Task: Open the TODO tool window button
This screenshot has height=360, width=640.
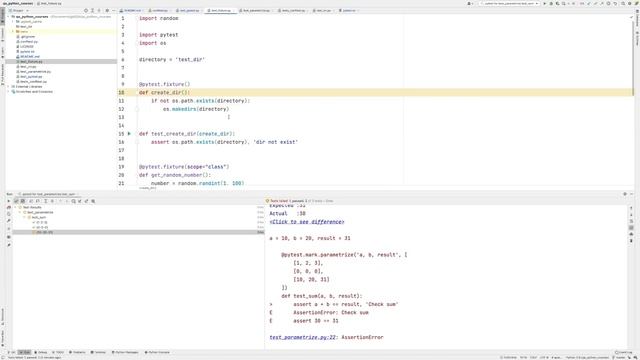Action: [58, 352]
